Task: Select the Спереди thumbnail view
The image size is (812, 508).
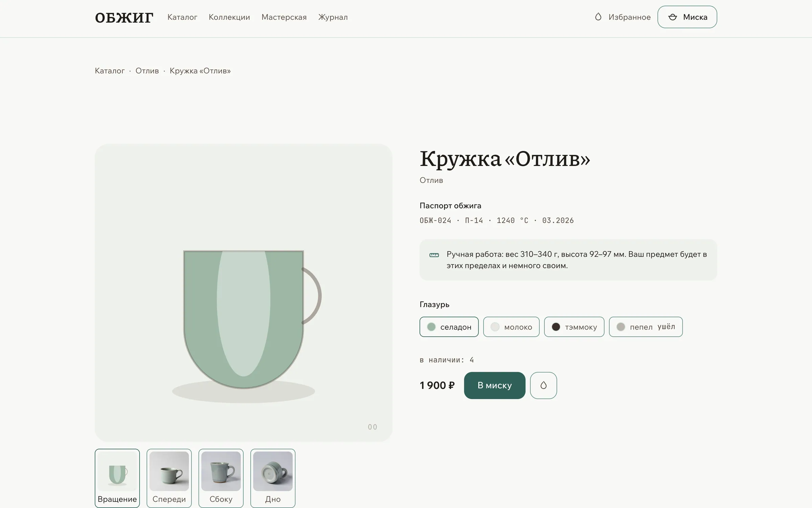Action: 169,478
